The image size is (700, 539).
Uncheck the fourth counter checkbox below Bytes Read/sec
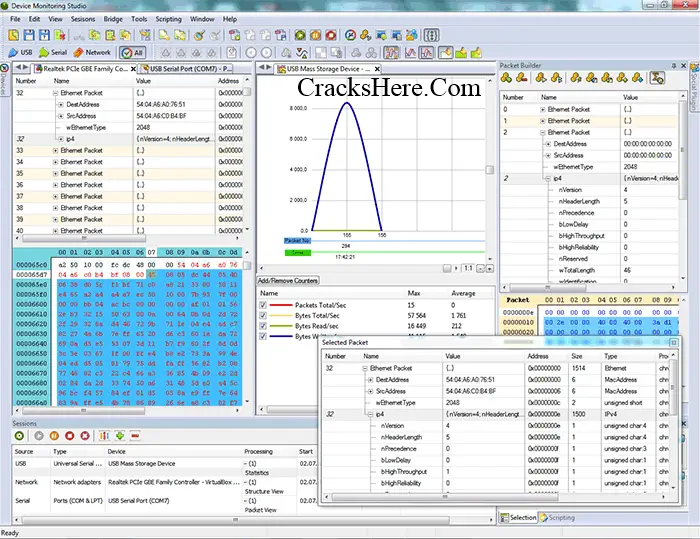tap(263, 336)
